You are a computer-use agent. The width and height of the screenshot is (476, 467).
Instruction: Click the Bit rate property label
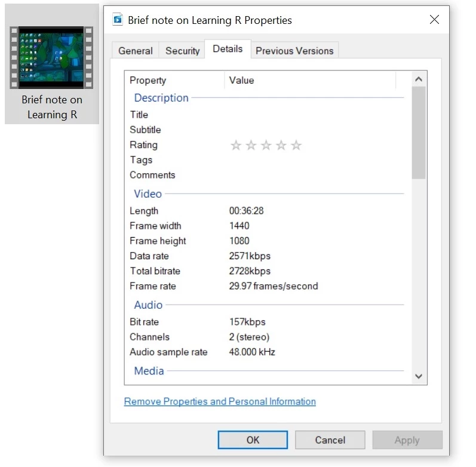click(144, 322)
